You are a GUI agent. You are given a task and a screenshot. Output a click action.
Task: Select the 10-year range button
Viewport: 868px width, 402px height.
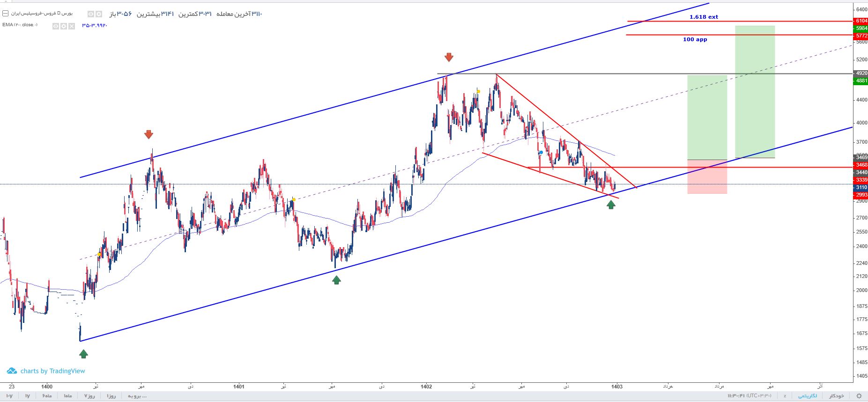(x=9, y=396)
